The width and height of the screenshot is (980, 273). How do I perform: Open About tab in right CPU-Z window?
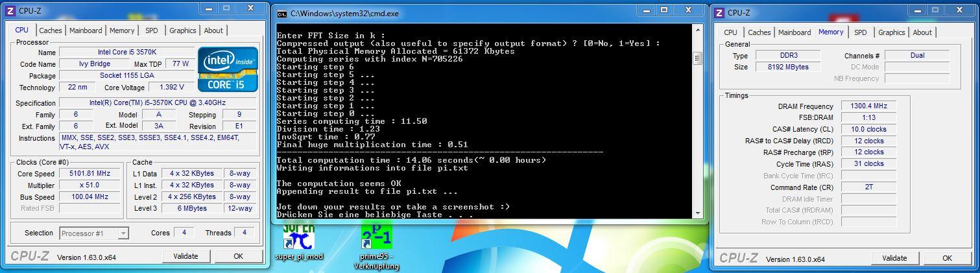(x=922, y=32)
